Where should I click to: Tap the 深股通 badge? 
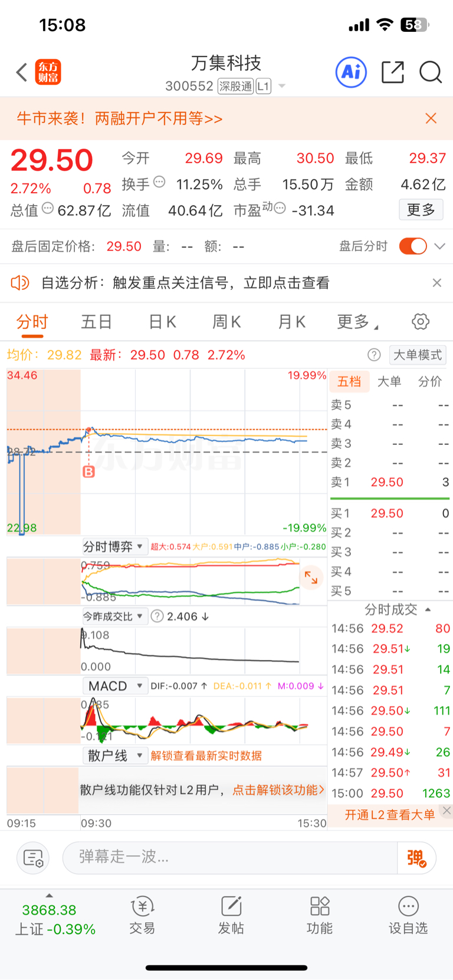click(x=235, y=86)
